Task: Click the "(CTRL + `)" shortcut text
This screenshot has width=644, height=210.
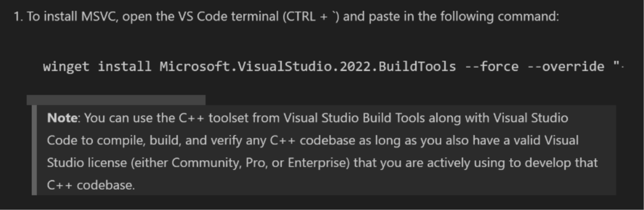Action: point(311,16)
